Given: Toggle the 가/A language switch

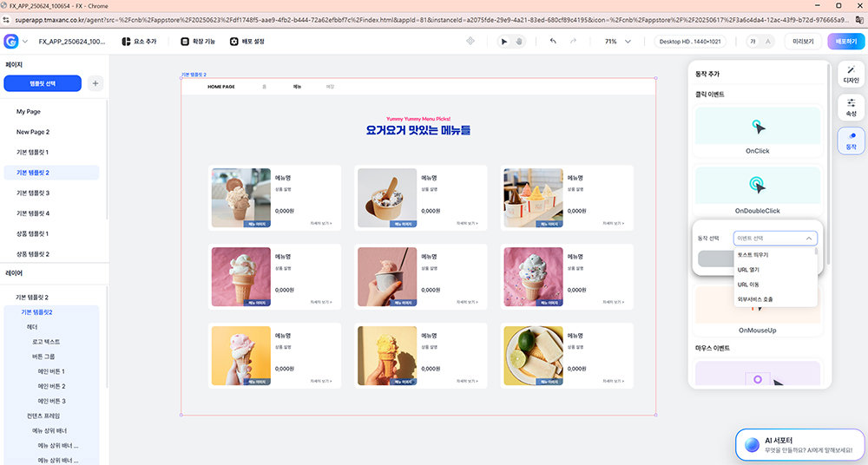Looking at the screenshot, I should (x=759, y=41).
